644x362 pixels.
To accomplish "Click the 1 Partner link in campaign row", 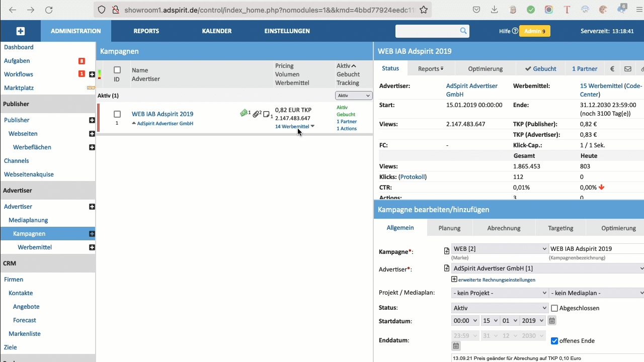I will point(347,122).
